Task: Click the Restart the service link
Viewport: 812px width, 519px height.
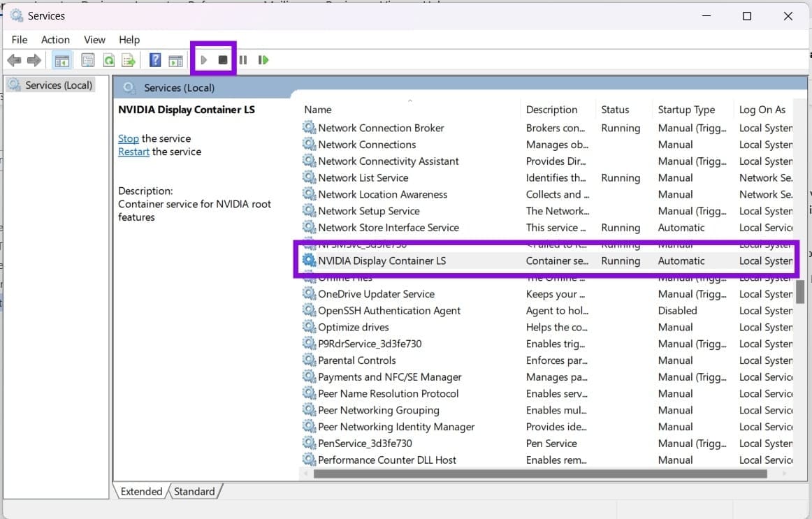Action: coord(133,152)
